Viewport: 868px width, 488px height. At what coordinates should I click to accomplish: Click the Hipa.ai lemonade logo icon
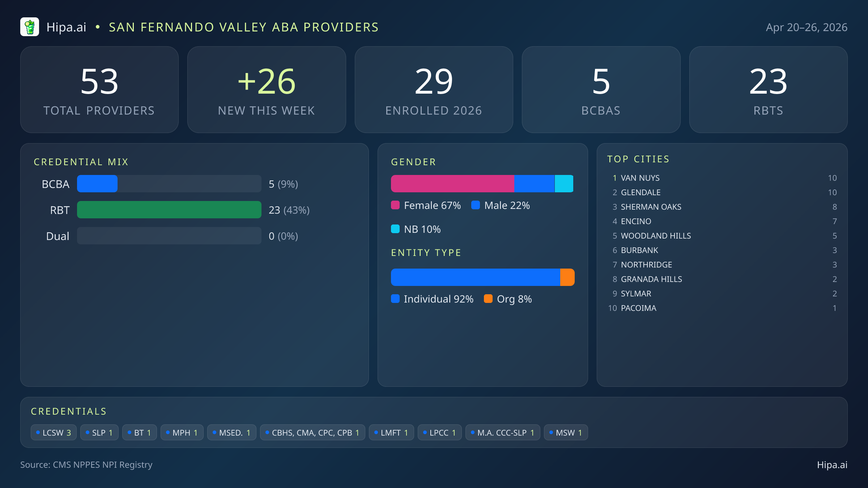[x=30, y=27]
